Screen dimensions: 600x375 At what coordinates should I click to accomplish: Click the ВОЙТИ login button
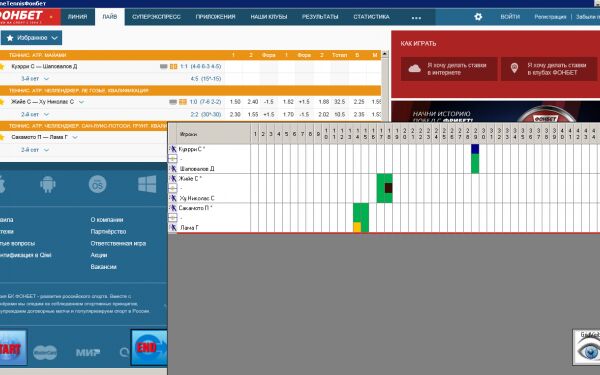coord(510,17)
